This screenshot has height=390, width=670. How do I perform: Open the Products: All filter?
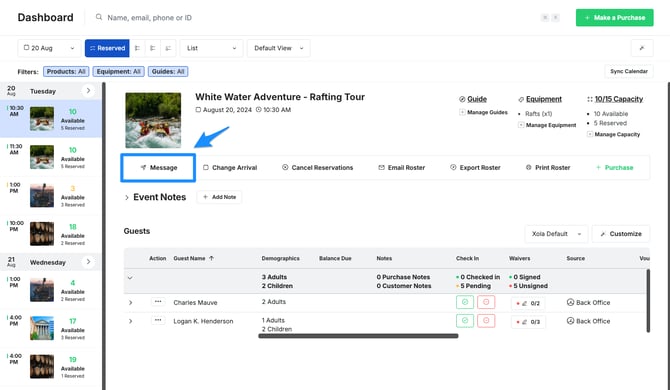(66, 71)
